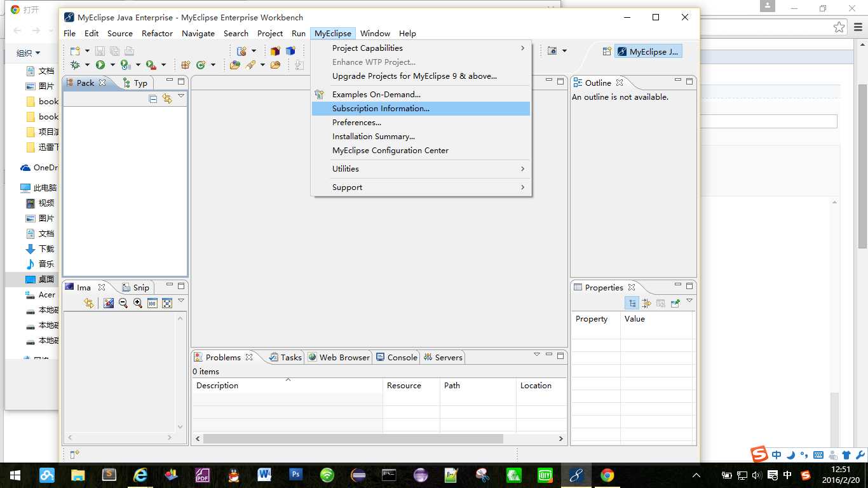The height and width of the screenshot is (488, 868).
Task: Maximize the Outline panel
Action: pyautogui.click(x=689, y=81)
